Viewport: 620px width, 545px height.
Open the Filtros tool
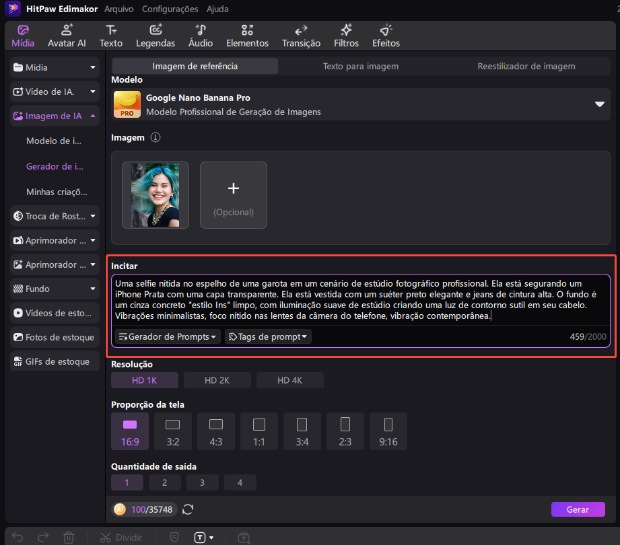(346, 36)
